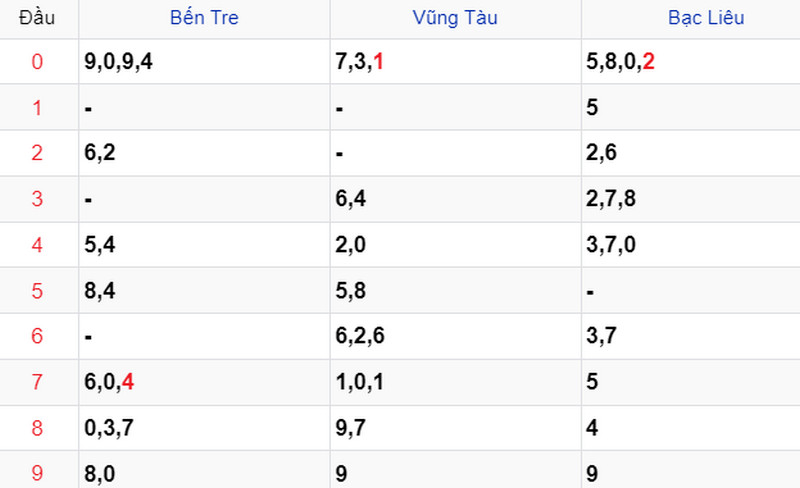Select row header number 5
800x488 pixels.
tap(37, 291)
